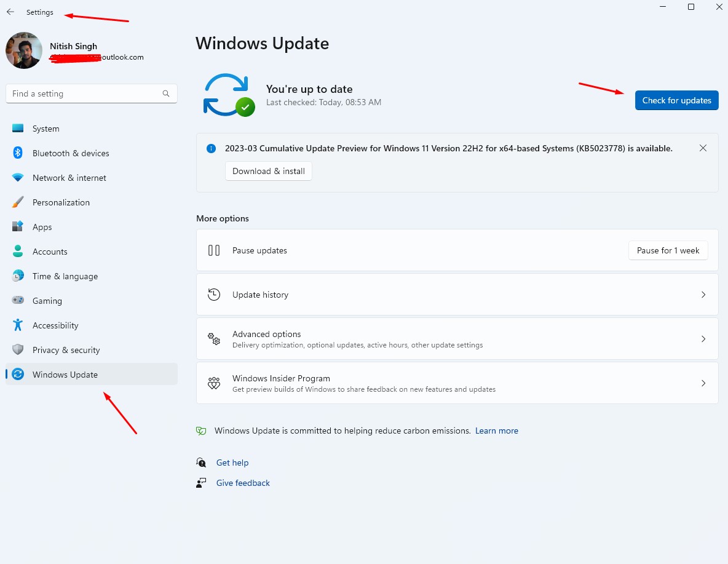Click the "You're up to date" status text

click(309, 89)
